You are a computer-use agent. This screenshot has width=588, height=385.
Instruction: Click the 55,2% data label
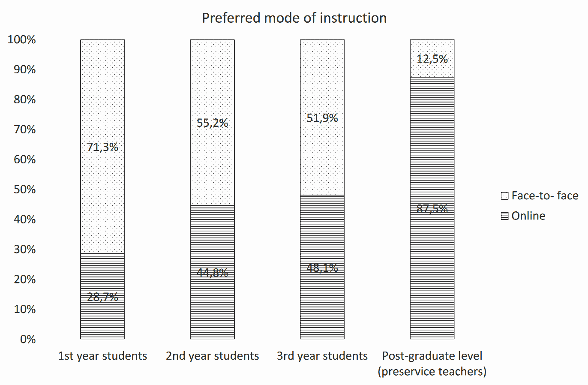tap(212, 123)
